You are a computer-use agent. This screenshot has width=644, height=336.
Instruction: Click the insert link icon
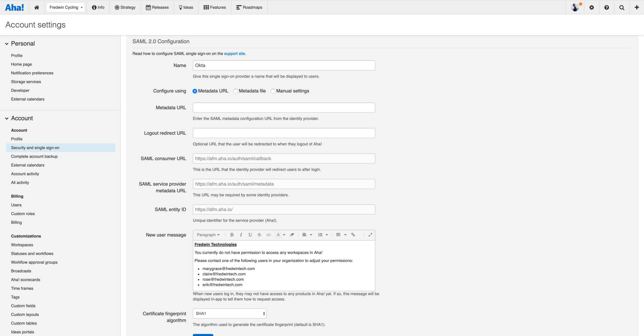[353, 235]
